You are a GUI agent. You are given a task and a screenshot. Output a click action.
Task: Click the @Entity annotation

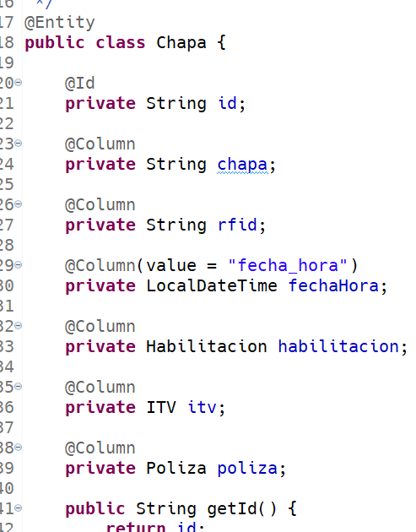[x=60, y=23]
